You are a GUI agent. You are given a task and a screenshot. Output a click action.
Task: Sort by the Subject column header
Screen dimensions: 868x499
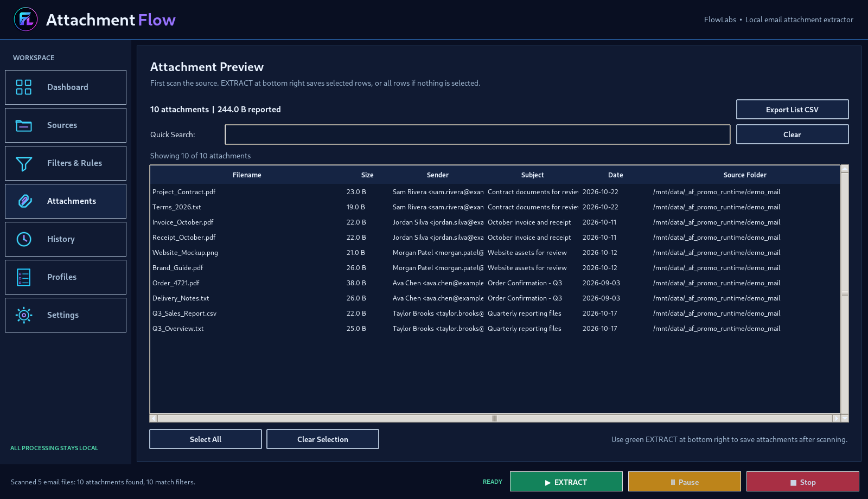(533, 175)
